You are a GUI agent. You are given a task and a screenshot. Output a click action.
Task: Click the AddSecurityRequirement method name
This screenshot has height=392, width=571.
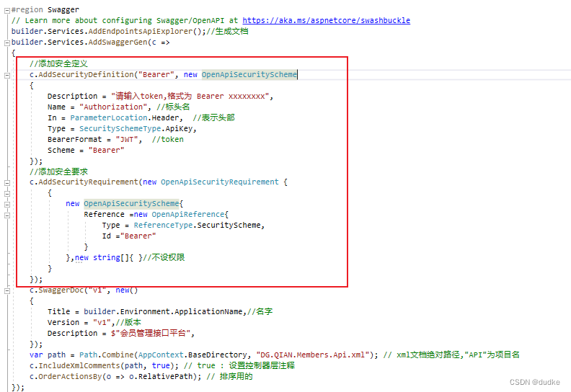point(89,182)
